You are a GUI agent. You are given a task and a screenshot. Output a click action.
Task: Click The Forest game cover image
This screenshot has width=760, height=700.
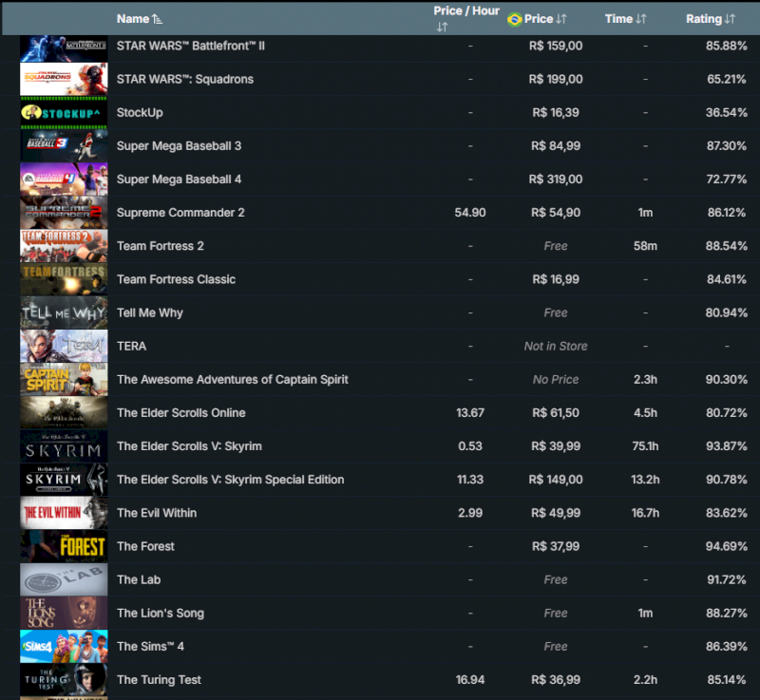64,546
